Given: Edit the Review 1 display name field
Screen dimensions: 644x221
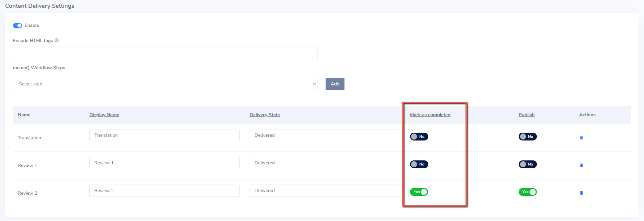Looking at the screenshot, I should pos(164,163).
